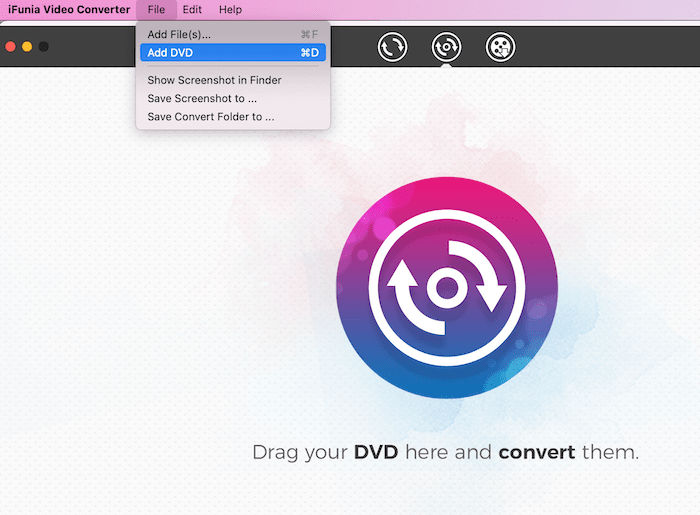
Task: Pick Save Convert Folder to ... entry
Action: click(x=210, y=116)
